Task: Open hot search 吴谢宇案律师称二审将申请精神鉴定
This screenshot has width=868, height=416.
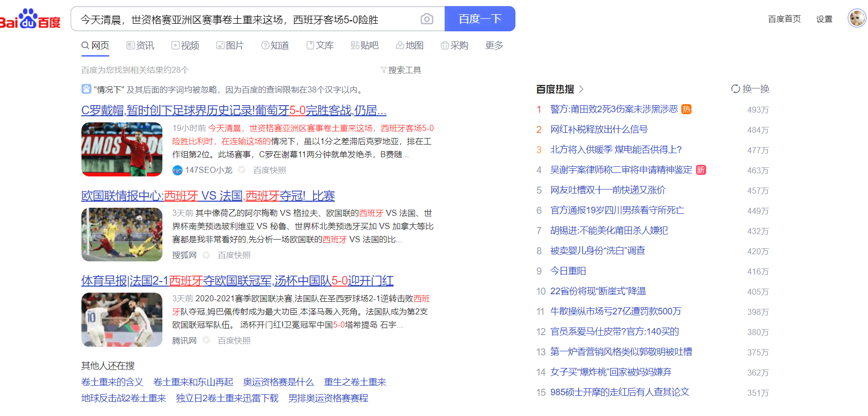Action: pyautogui.click(x=621, y=170)
